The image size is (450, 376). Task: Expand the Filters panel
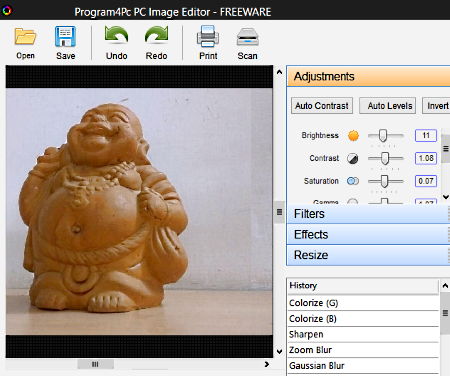tap(368, 214)
